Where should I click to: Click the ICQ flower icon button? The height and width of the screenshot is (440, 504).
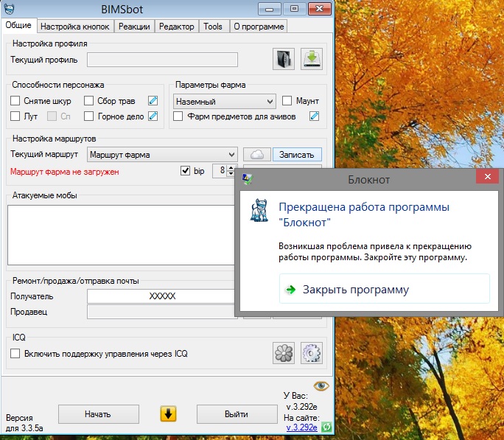[x=284, y=353]
